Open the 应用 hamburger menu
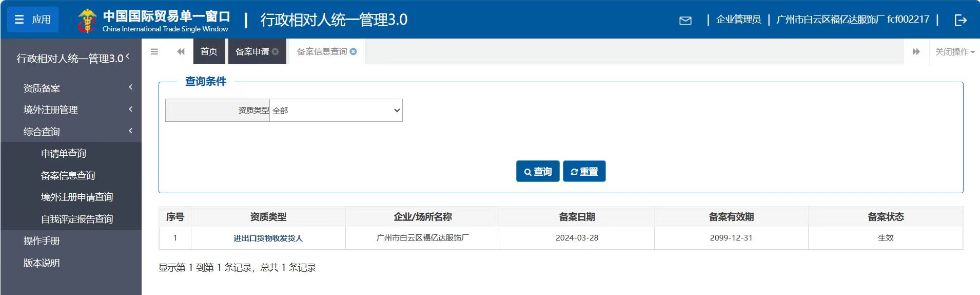 [33, 20]
